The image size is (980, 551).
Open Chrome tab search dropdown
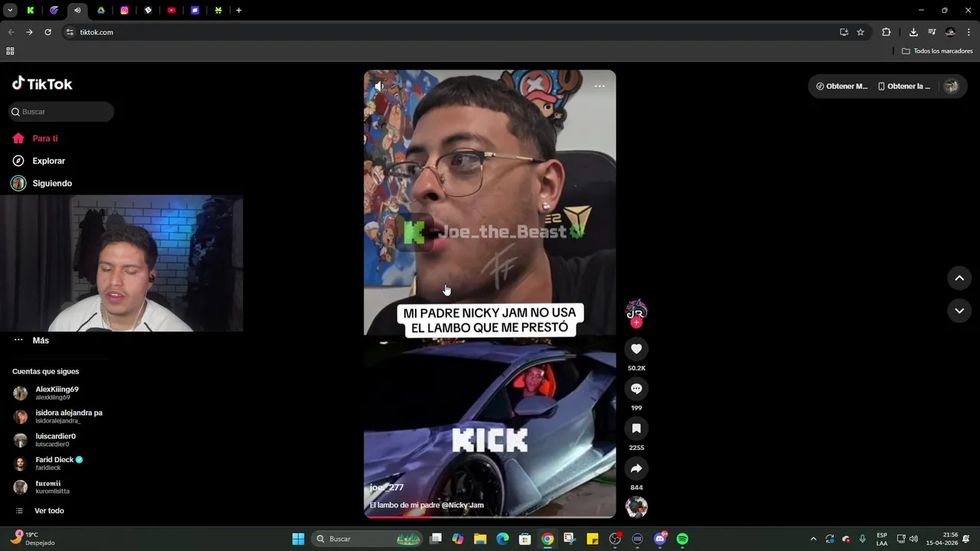[x=10, y=10]
